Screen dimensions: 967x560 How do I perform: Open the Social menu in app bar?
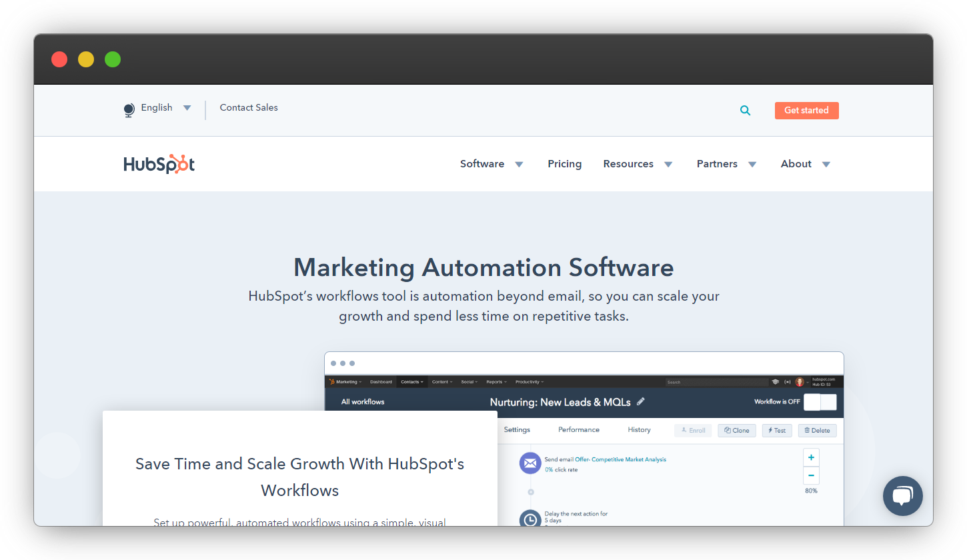click(x=469, y=382)
